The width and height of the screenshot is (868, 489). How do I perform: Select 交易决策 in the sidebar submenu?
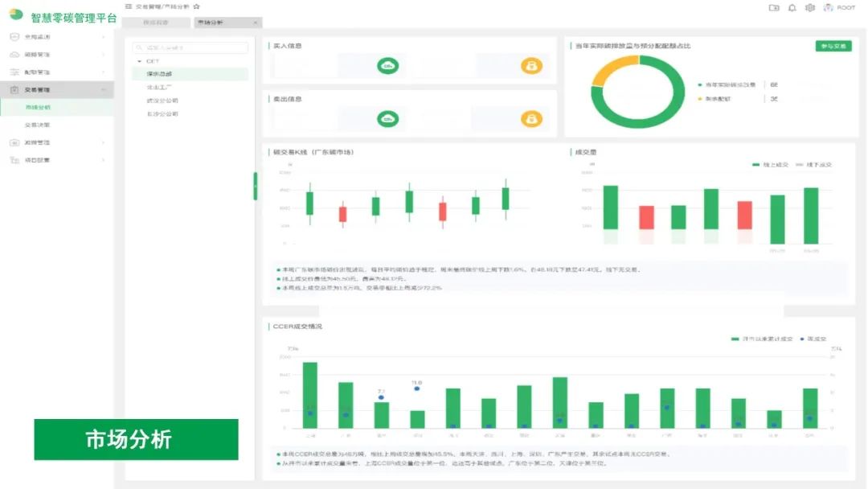(37, 125)
